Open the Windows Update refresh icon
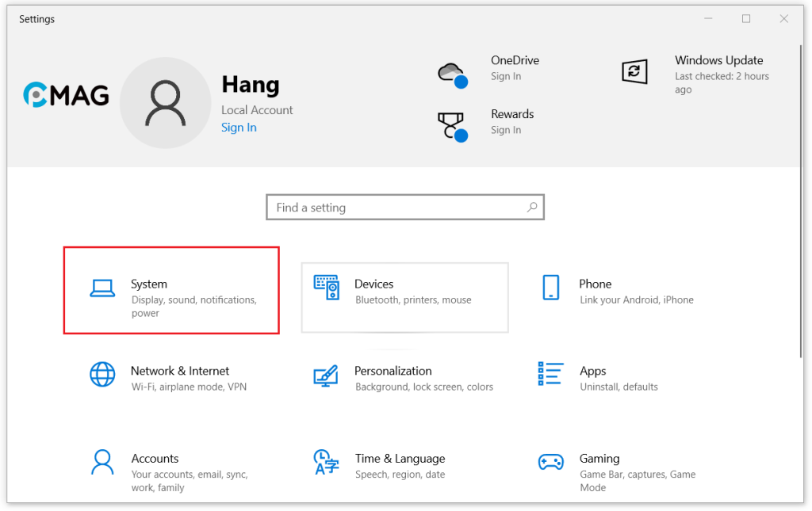Image resolution: width=812 pixels, height=511 pixels. [x=634, y=72]
